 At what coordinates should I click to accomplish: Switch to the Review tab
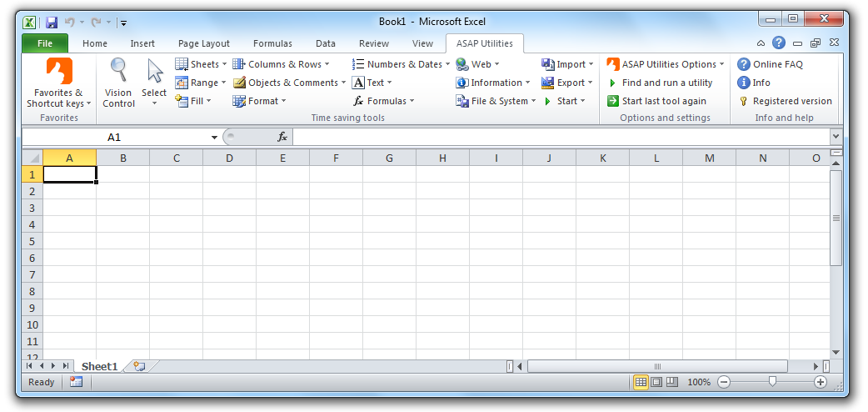pos(374,43)
